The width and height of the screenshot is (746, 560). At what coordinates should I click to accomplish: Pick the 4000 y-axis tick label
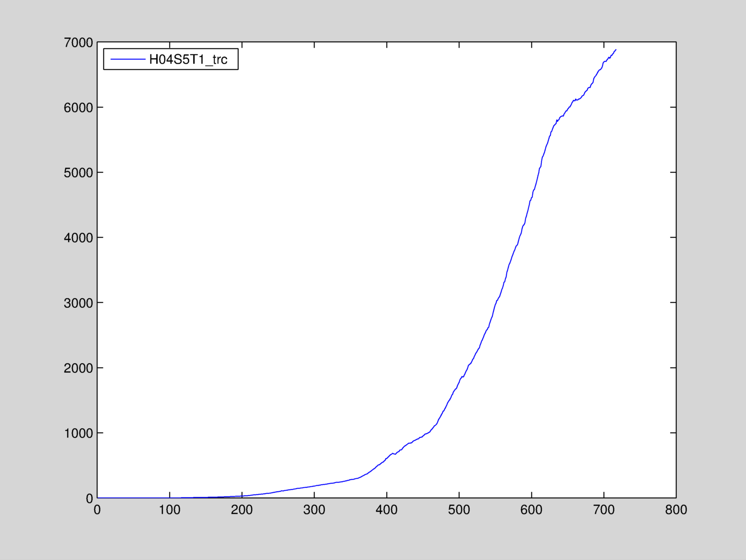pos(78,238)
